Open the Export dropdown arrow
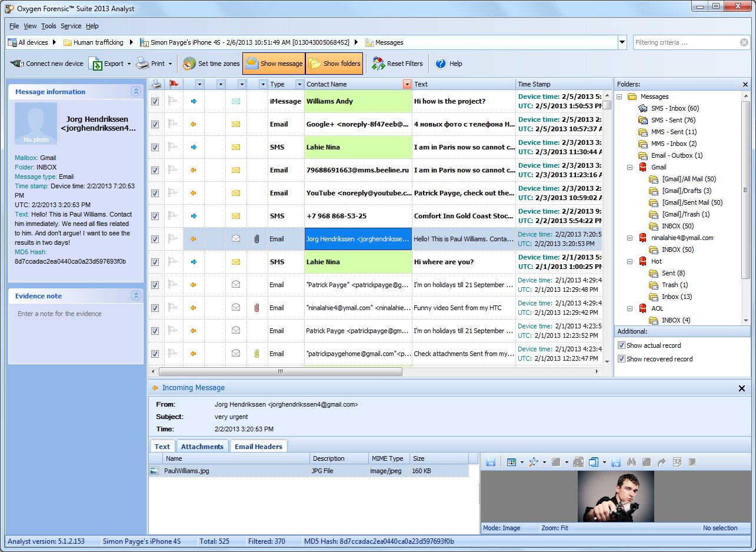Image resolution: width=756 pixels, height=552 pixels. pyautogui.click(x=129, y=64)
